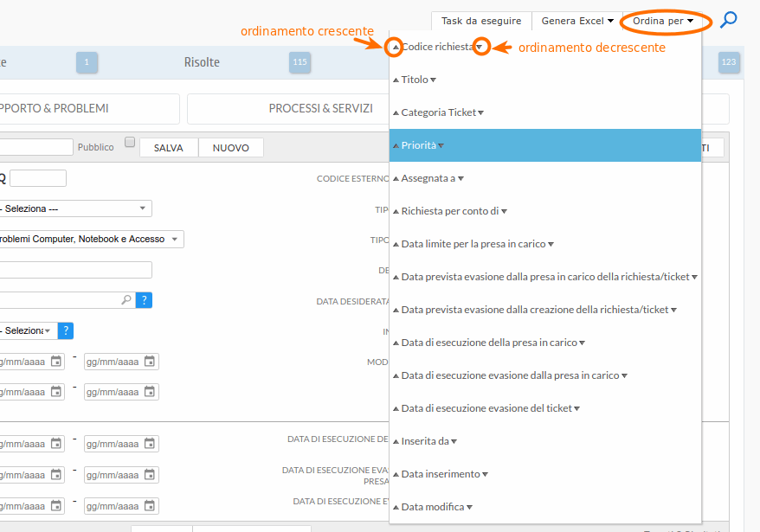Open 'Problemi Computer, Notebook e Accesso' dropdown

point(90,239)
